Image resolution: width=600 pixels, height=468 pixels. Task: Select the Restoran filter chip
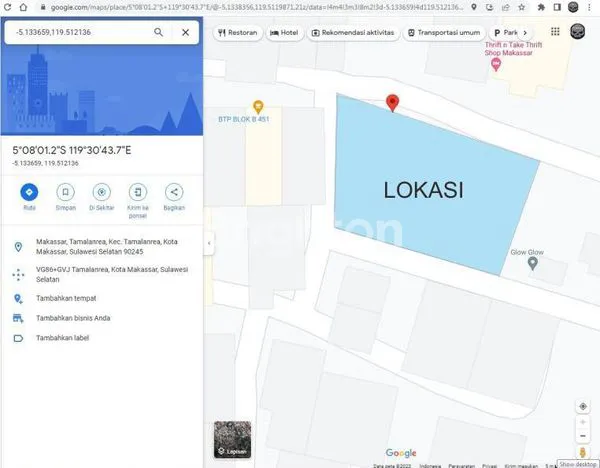pos(238,33)
